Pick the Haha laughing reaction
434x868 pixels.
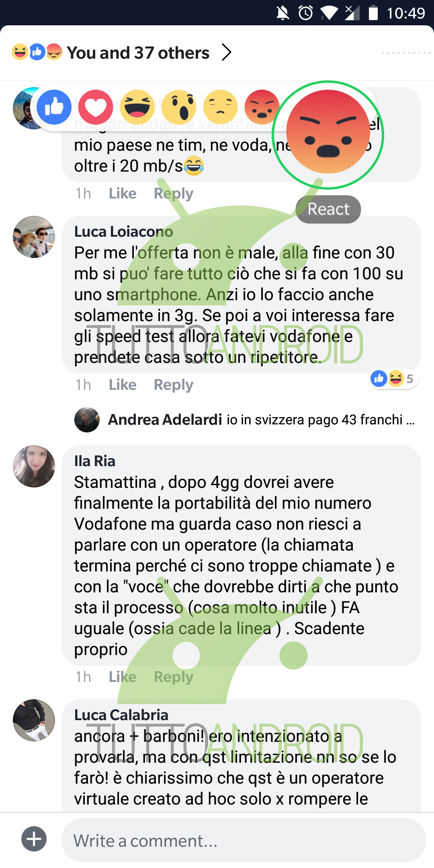pyautogui.click(x=137, y=107)
